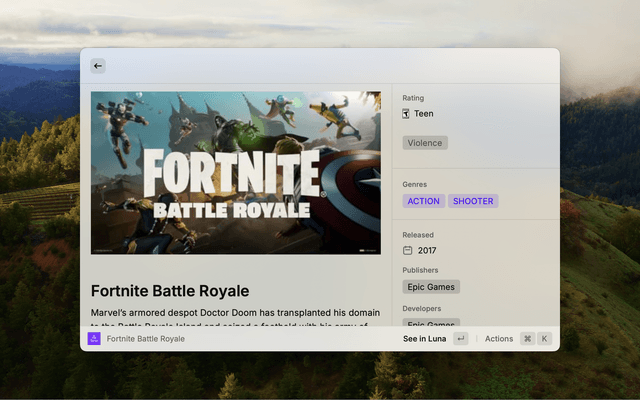
Task: Click the K key badge
Action: pyautogui.click(x=545, y=339)
